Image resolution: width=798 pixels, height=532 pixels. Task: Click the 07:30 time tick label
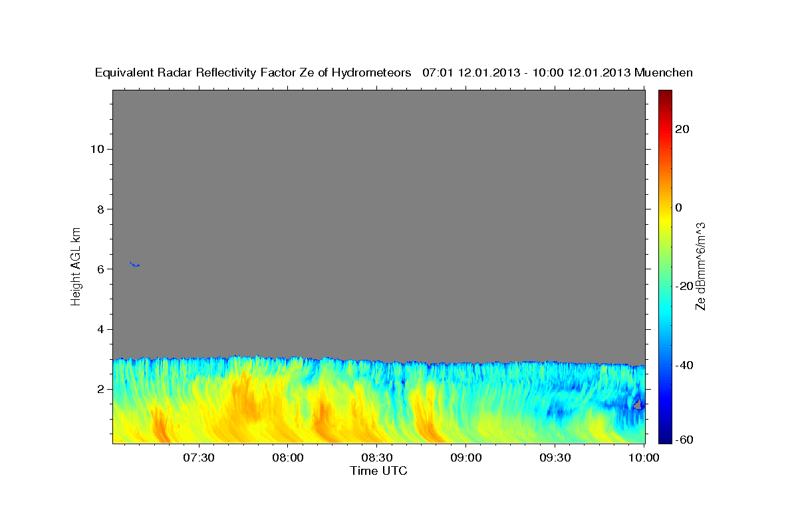coord(199,458)
